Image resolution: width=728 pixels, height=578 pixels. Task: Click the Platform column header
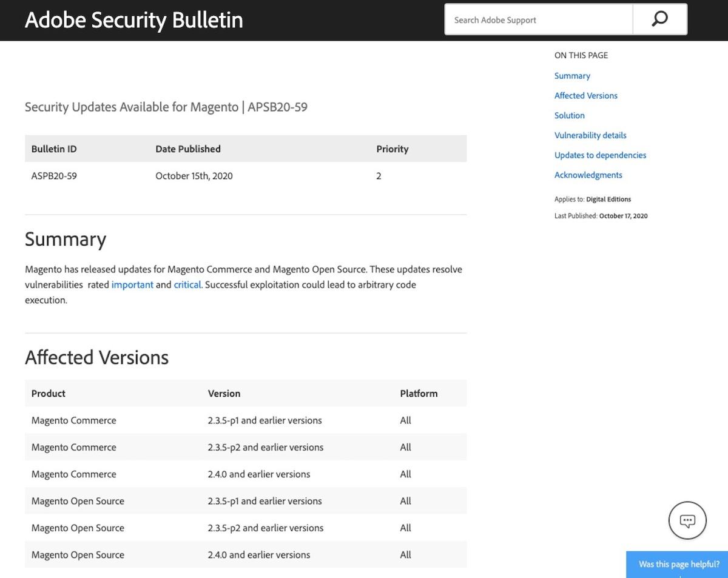coord(419,394)
